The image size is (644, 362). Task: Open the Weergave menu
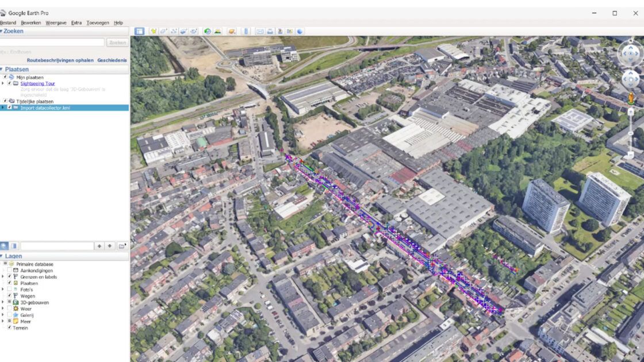(x=56, y=22)
